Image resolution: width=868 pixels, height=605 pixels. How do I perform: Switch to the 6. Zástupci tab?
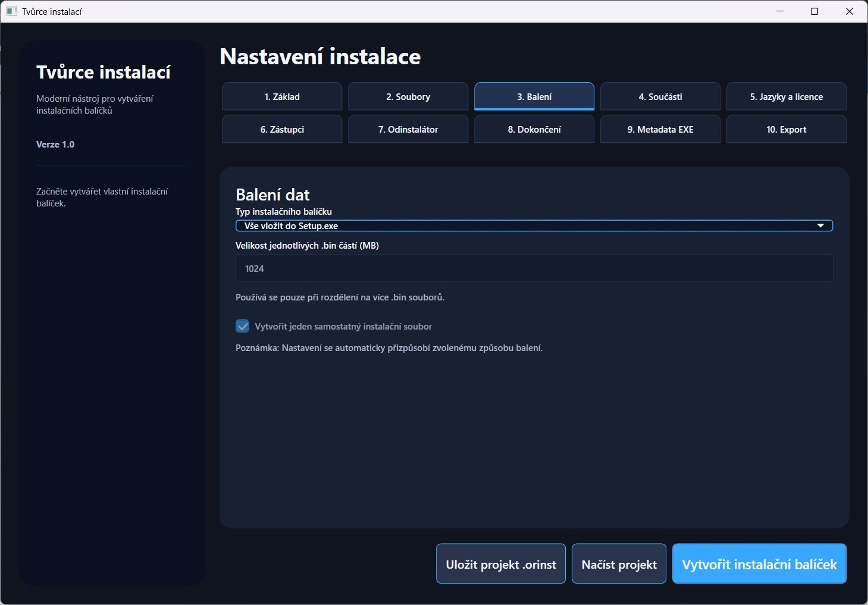coord(282,129)
